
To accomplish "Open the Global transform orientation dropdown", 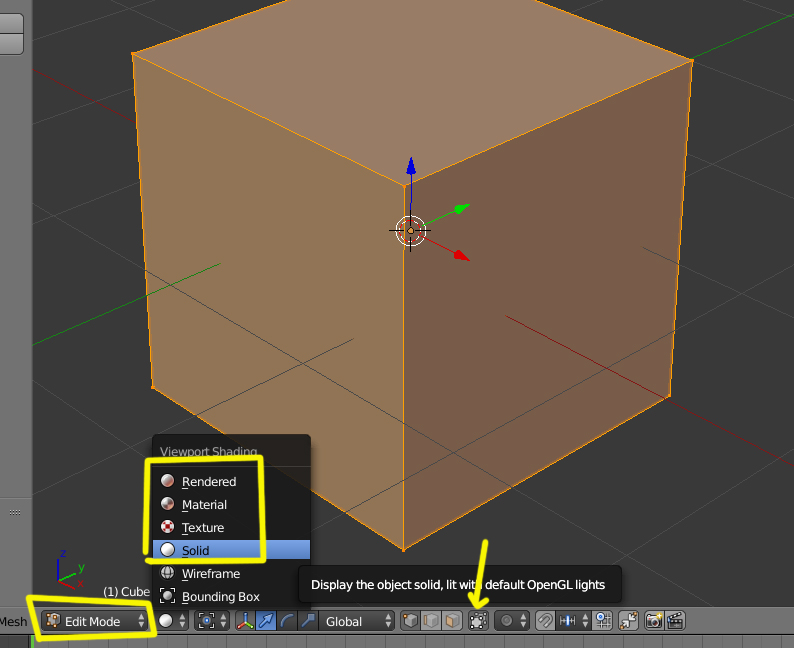I will tap(356, 621).
